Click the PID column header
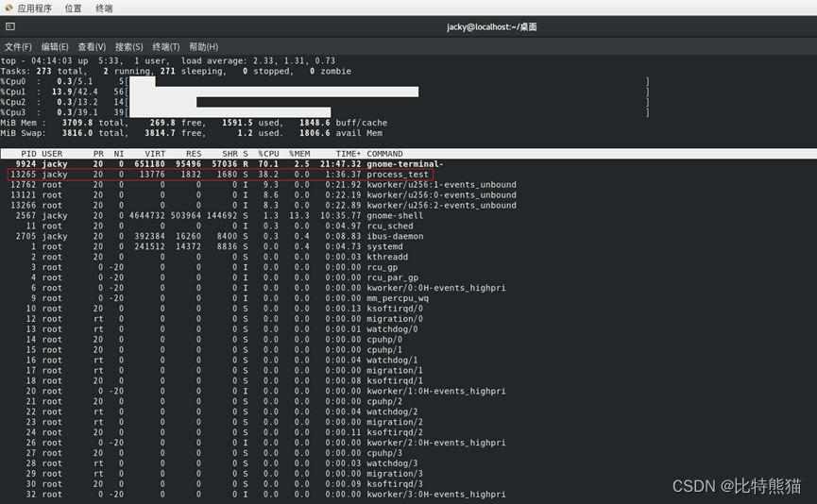The height and width of the screenshot is (504, 817). point(28,154)
